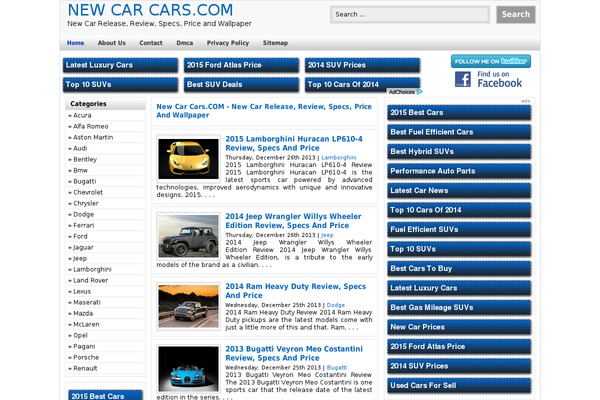The width and height of the screenshot is (600, 400).
Task: Click the Used Cars For Sell button
Action: click(x=459, y=386)
